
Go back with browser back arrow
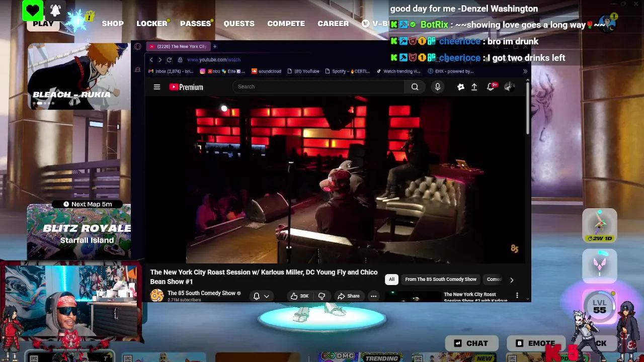point(151,59)
